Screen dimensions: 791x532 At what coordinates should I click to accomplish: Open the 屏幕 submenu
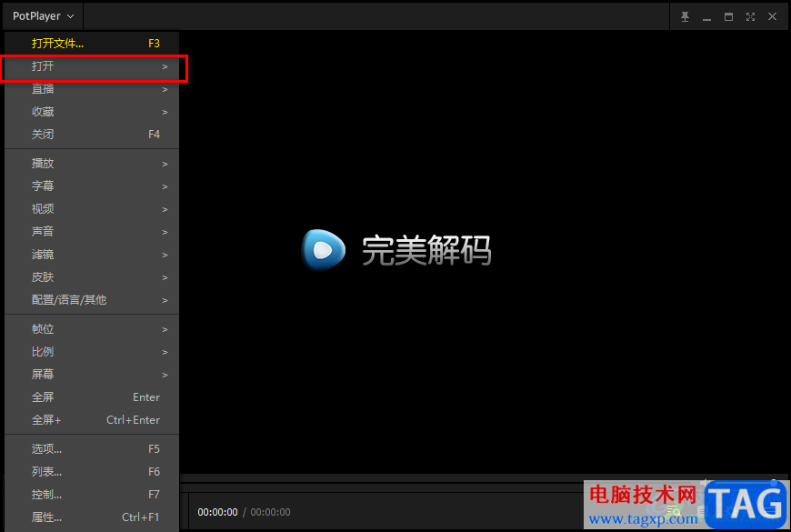click(x=92, y=375)
